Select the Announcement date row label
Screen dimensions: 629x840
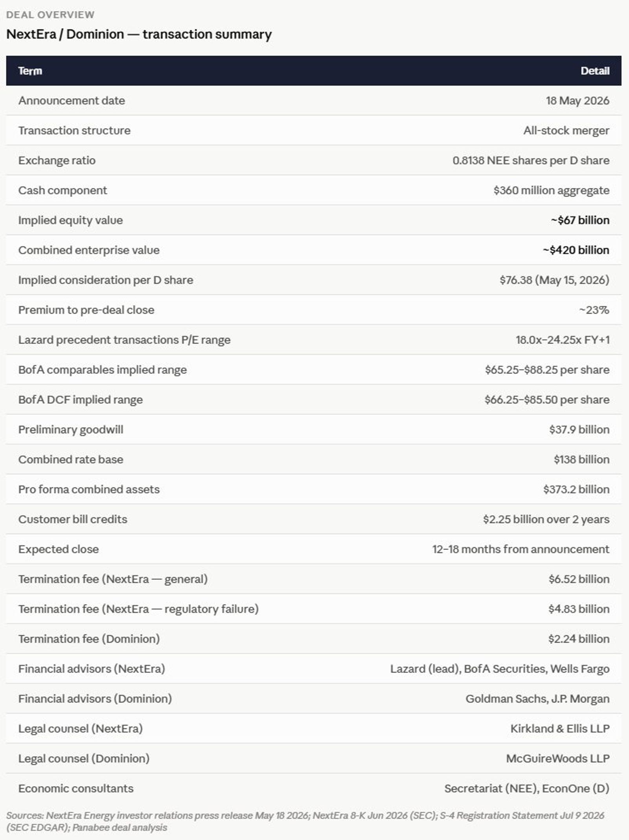point(72,101)
